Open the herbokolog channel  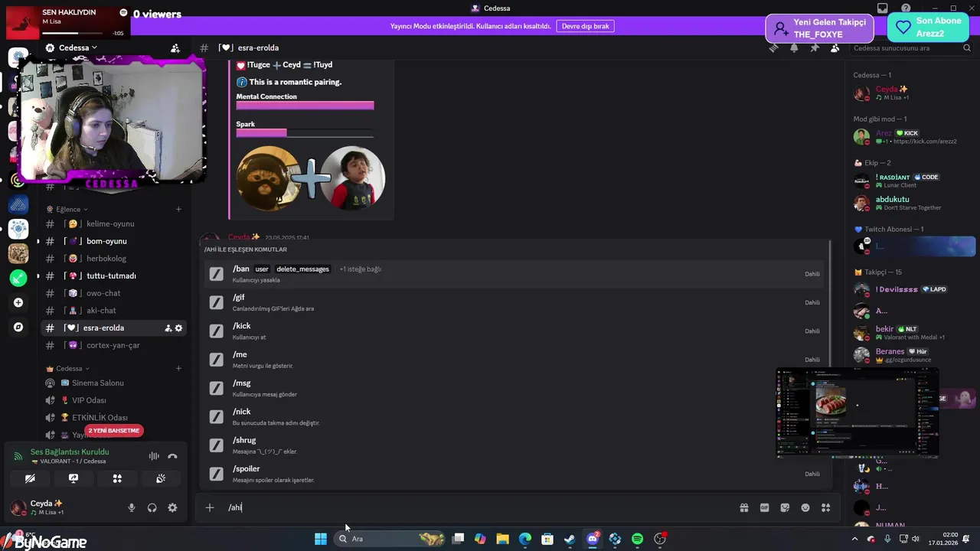pos(113,259)
